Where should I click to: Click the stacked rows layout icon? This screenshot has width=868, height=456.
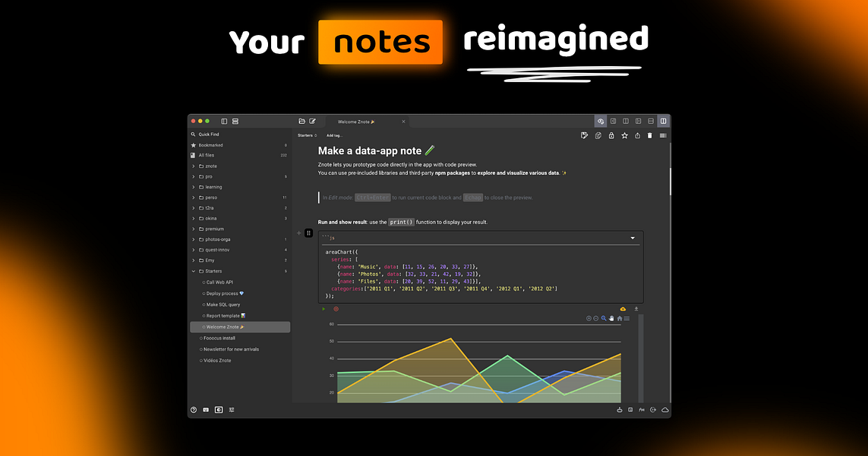coord(235,122)
